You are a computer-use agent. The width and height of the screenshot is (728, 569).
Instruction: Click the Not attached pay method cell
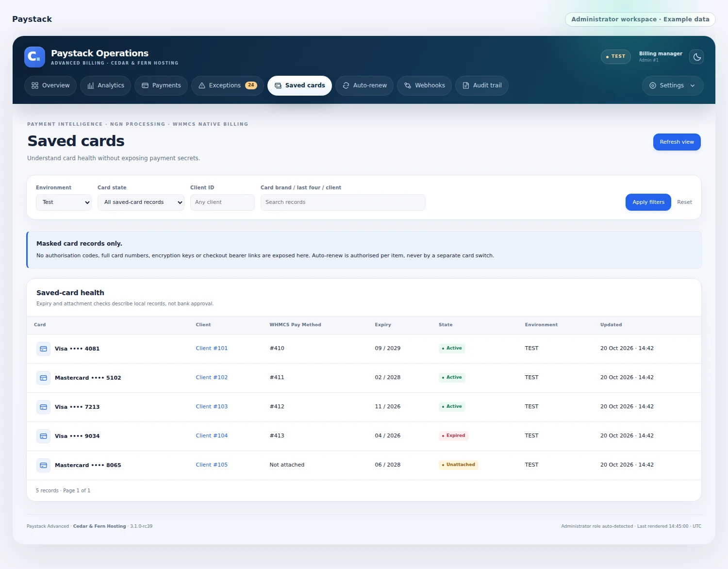(x=287, y=465)
